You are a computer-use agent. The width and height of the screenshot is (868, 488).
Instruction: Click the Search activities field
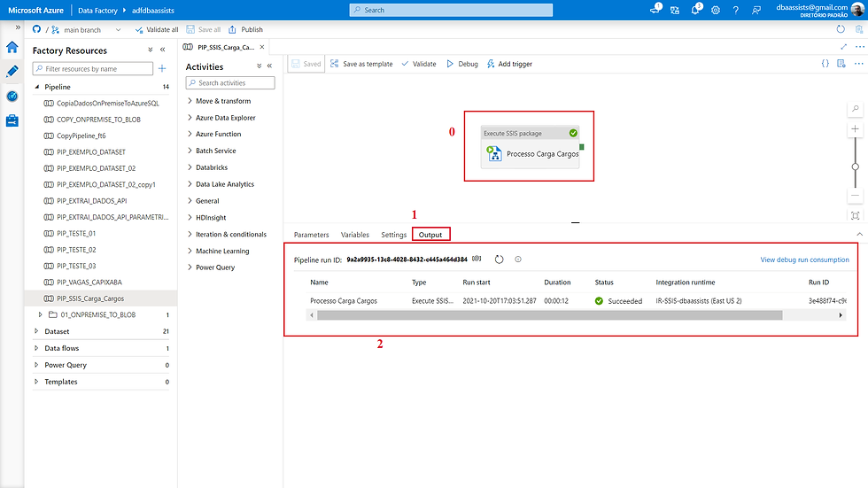[230, 83]
